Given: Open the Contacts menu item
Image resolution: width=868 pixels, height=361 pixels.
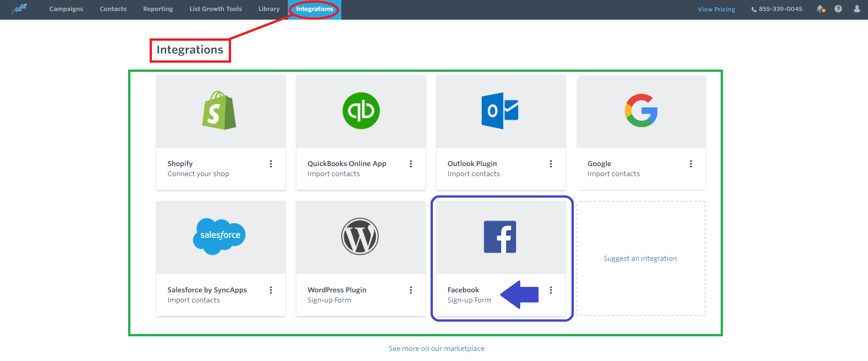Looking at the screenshot, I should click(x=113, y=9).
